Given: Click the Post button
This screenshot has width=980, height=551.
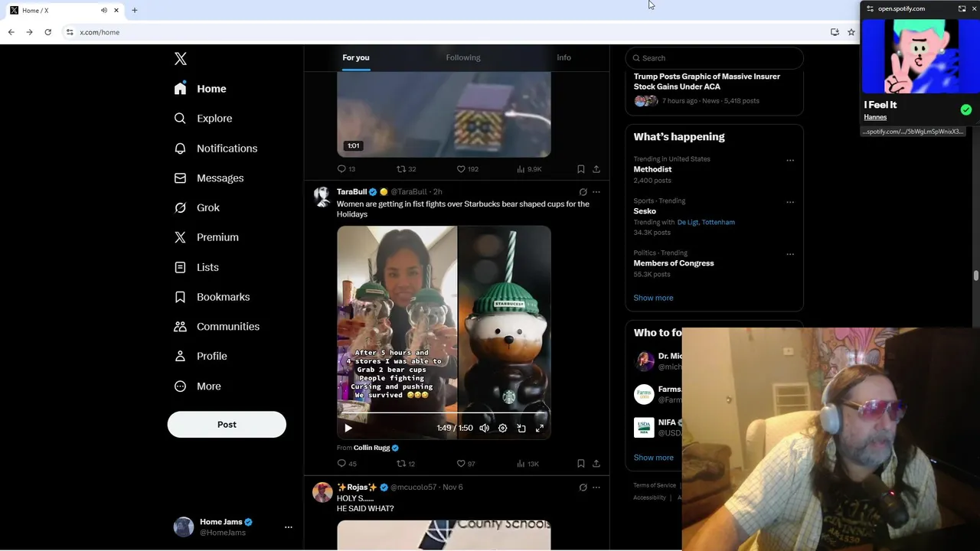Looking at the screenshot, I should [227, 425].
